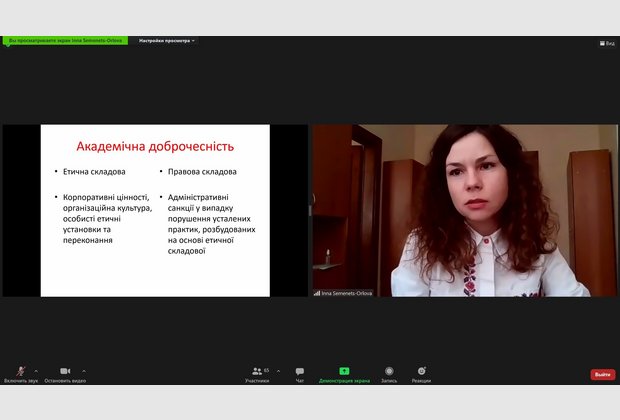Click the divider handle between slide and video
The image size is (620, 420).
point(310,210)
